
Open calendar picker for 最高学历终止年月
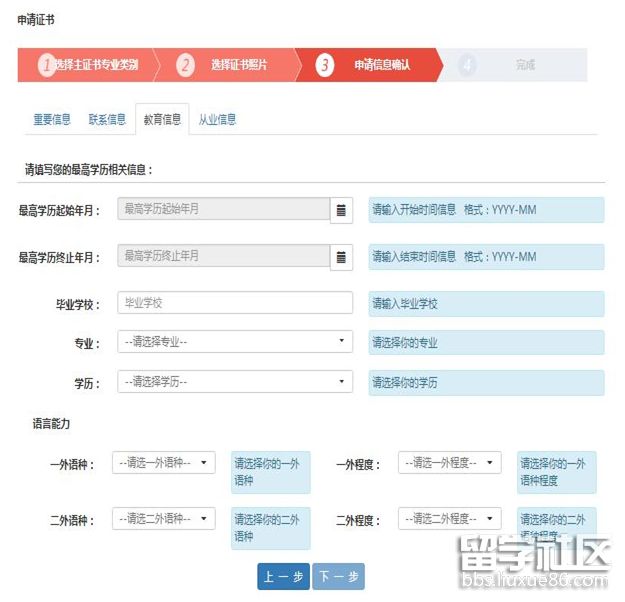(x=341, y=257)
